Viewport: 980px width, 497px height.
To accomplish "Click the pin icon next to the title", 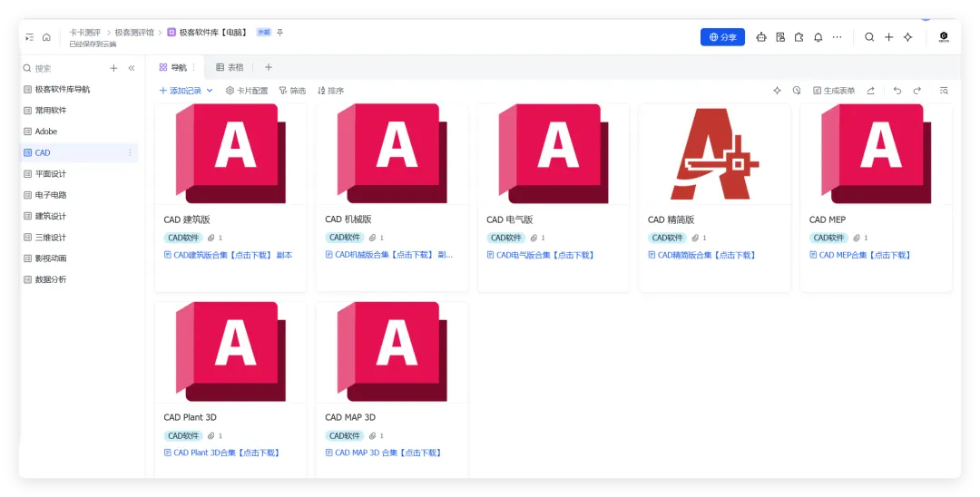I will (x=280, y=33).
